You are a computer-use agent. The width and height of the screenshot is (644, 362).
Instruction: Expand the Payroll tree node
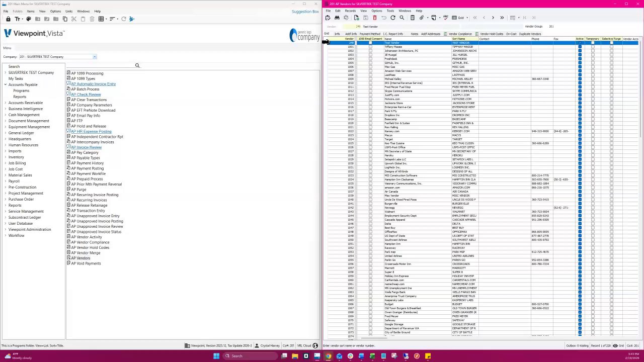tap(6, 181)
